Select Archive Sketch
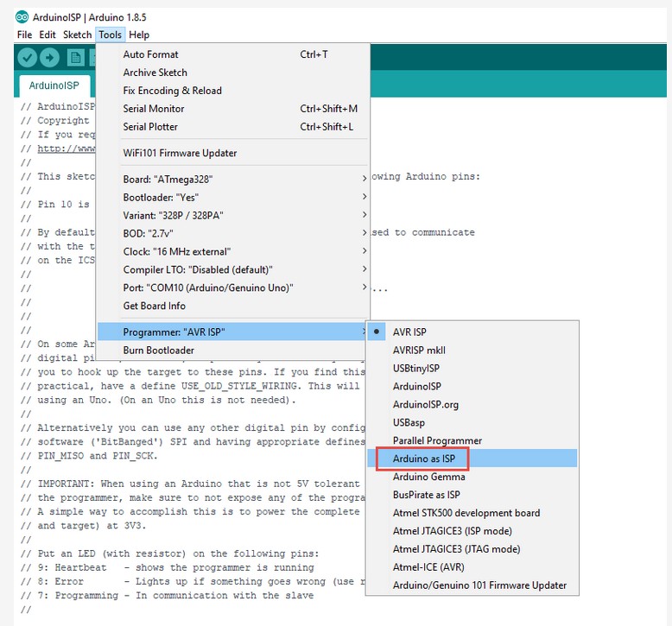Screen dimensions: 672x626 [x=232, y=73]
